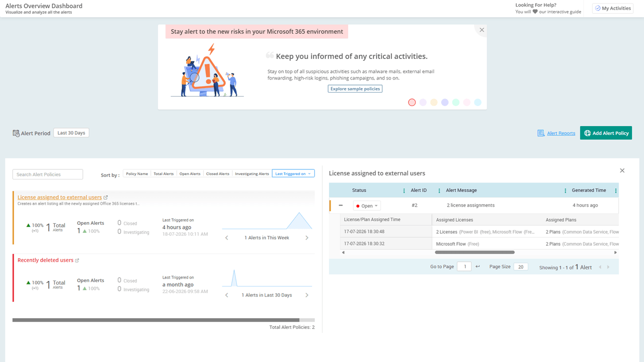Open the My Activities button
Screen dimensions: 644x362
point(612,9)
